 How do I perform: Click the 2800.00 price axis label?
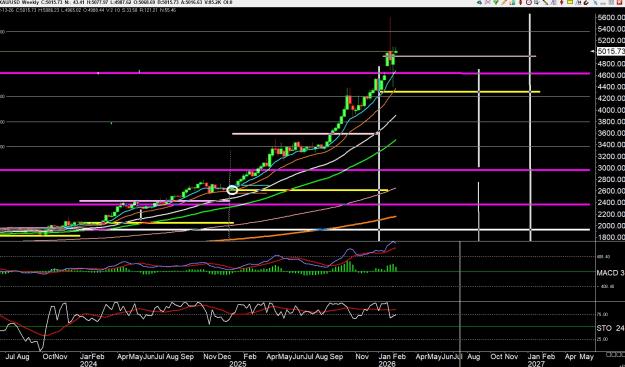[611, 180]
